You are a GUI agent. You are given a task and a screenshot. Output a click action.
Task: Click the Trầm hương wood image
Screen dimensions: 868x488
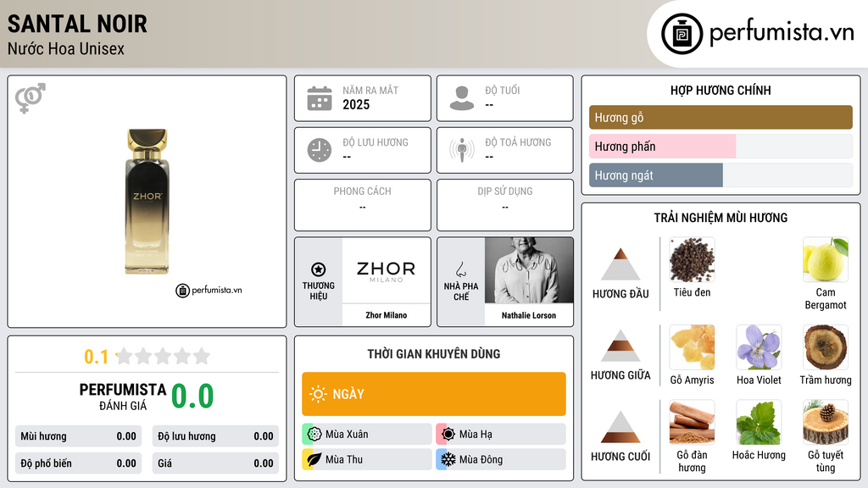(x=826, y=347)
